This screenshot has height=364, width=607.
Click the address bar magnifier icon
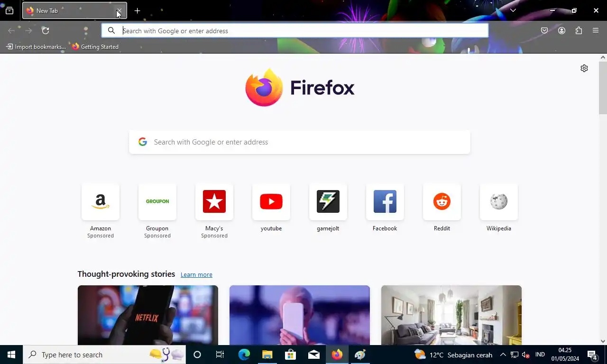coord(111,30)
